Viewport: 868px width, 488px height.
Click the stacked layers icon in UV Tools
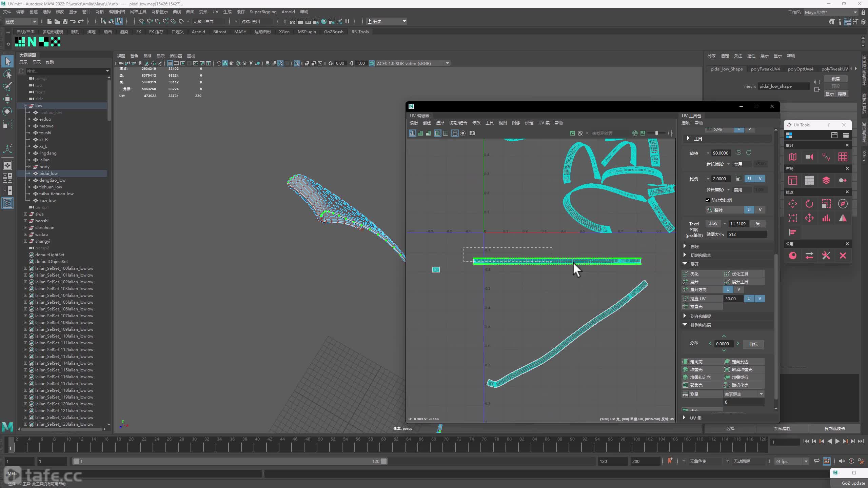pyautogui.click(x=826, y=180)
